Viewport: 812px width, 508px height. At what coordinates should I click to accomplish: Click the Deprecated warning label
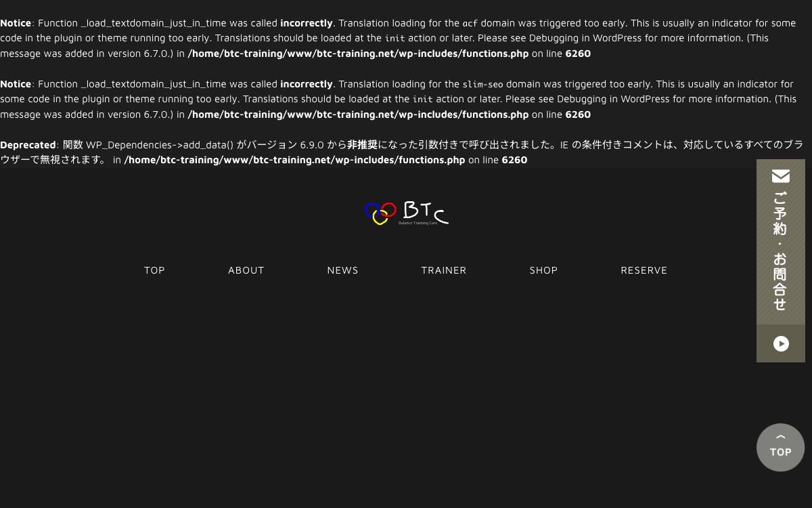(28, 145)
